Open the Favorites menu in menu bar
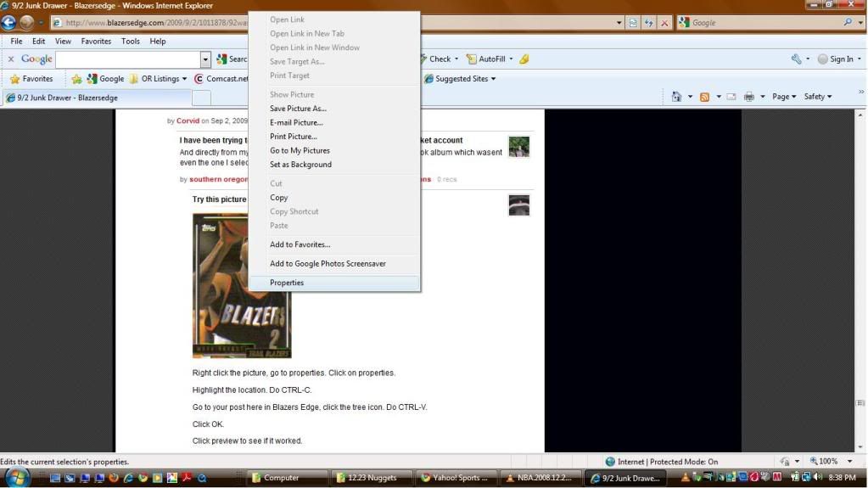868x488 pixels. pos(96,41)
